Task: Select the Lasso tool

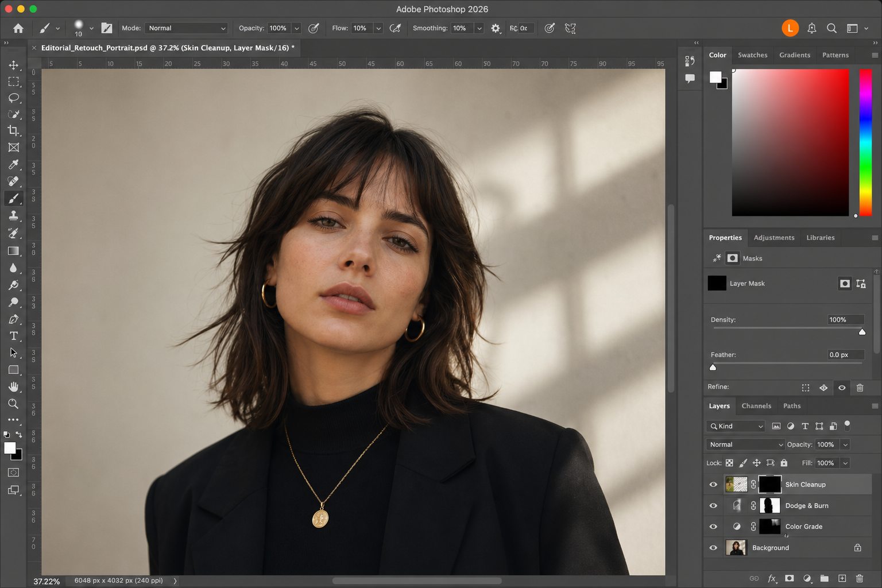Action: 13,98
